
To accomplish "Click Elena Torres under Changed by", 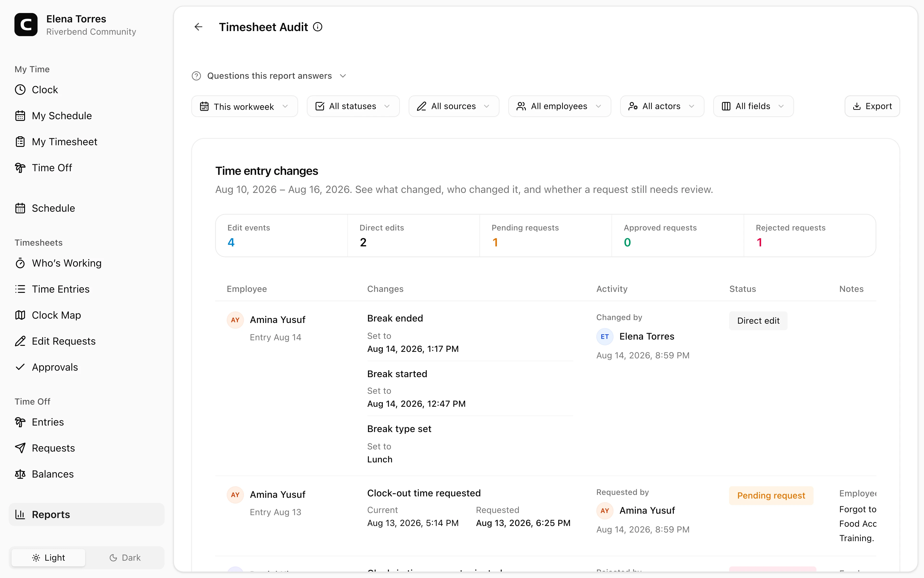I will tap(647, 336).
